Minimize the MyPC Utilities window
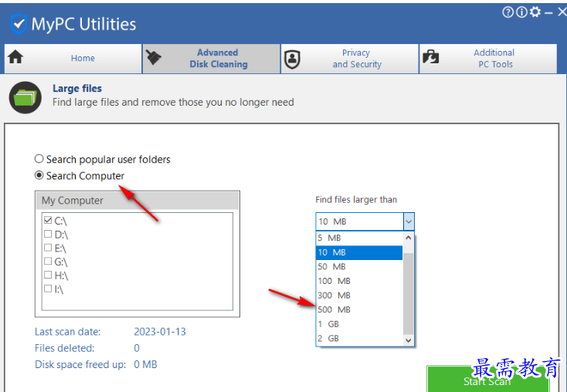The image size is (567, 392). tap(549, 13)
